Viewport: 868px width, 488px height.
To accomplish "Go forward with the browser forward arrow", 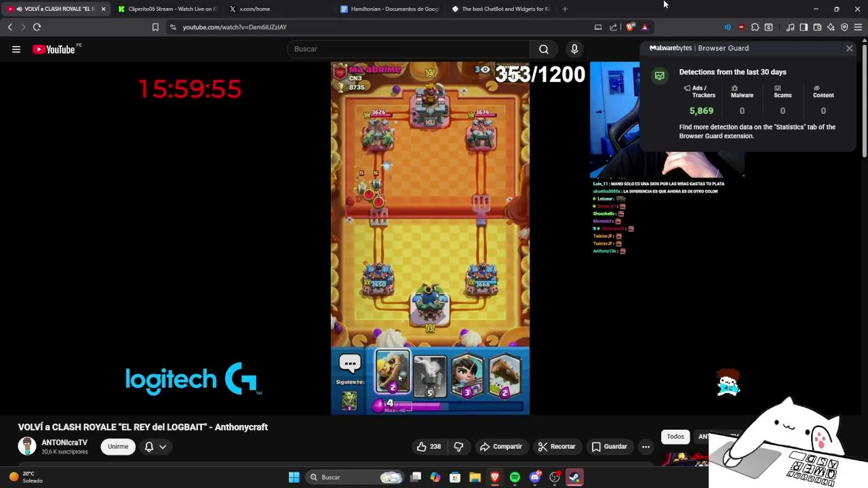I will tap(23, 27).
